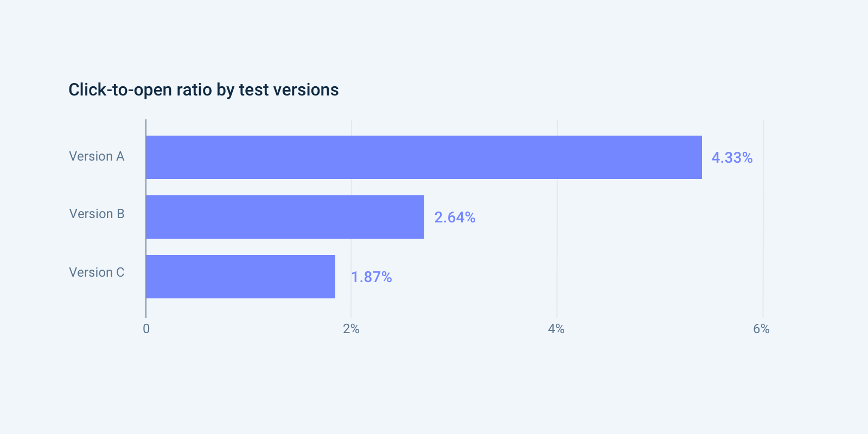Select the 2.64% value label
The height and width of the screenshot is (434, 868).
pos(455,218)
